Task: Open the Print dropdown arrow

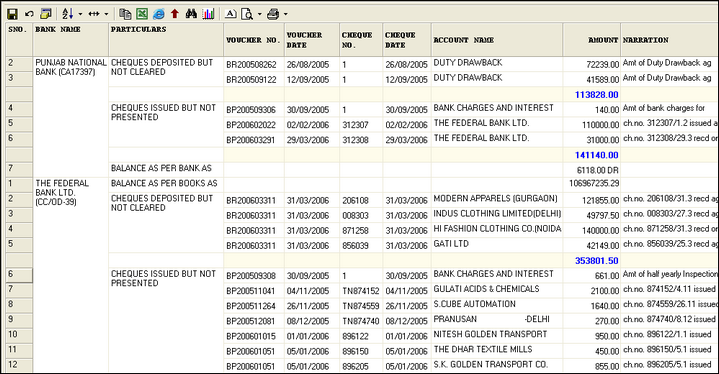Action: tap(285, 14)
